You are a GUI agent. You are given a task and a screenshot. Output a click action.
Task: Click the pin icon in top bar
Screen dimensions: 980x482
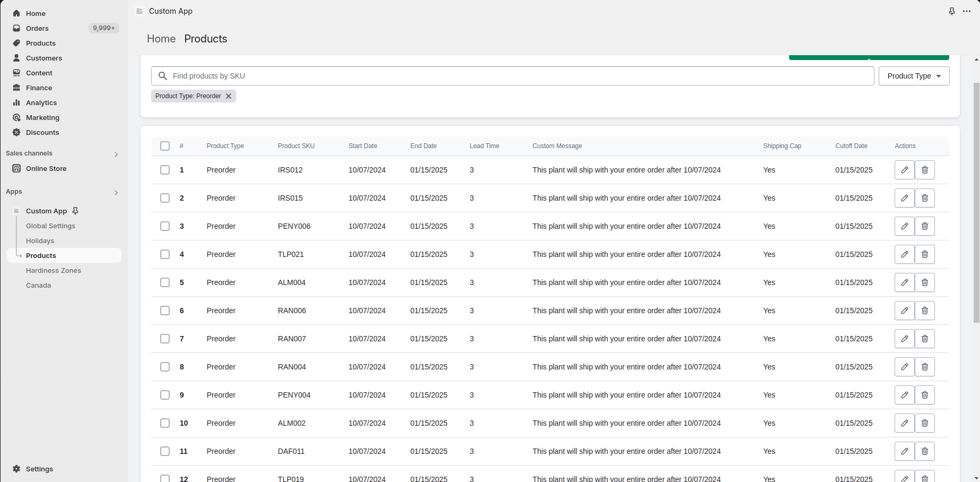coord(952,11)
